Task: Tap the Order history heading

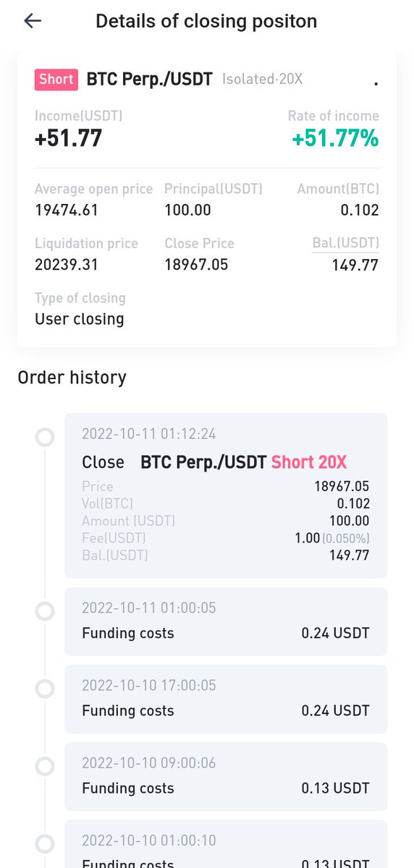Action: point(72,377)
